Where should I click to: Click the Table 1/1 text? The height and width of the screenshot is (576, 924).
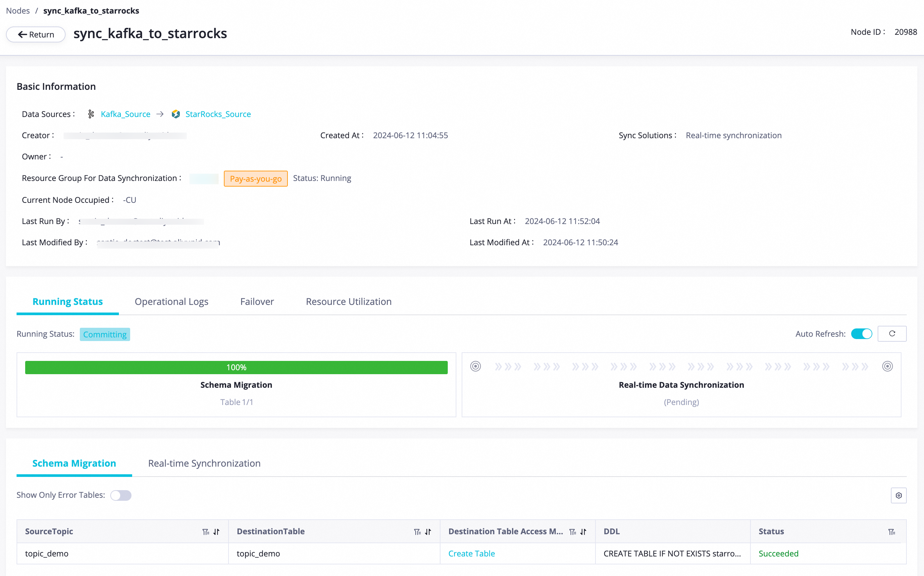pyautogui.click(x=236, y=402)
